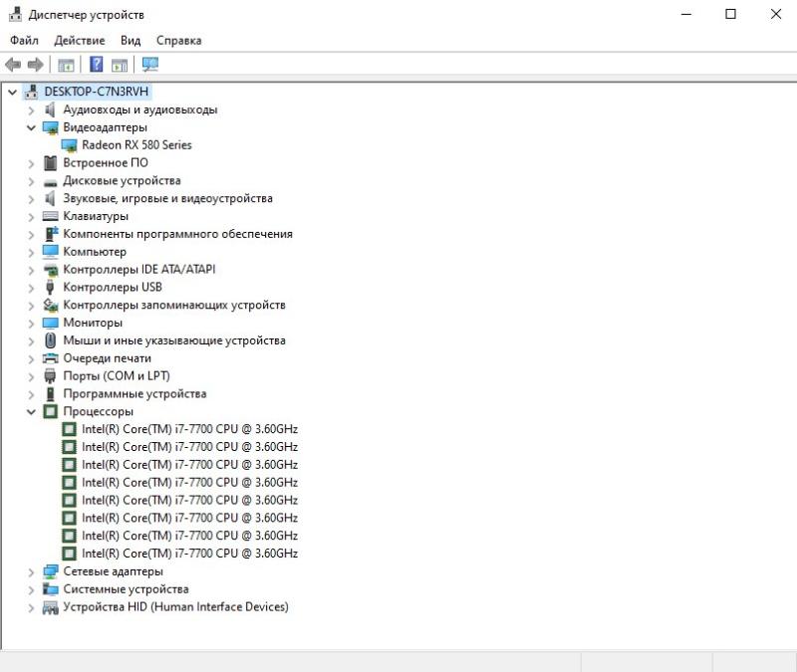
Task: Click the Видеоадаптеры monitor icon
Action: pos(51,127)
